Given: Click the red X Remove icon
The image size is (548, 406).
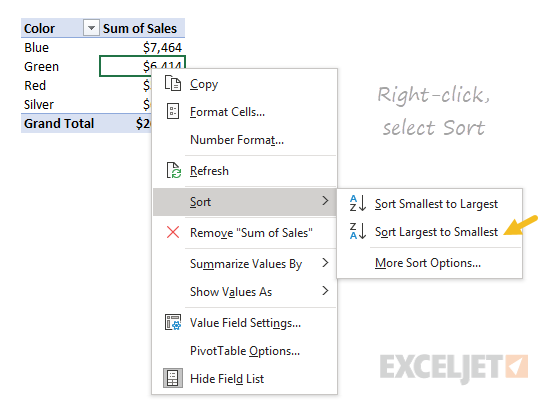Looking at the screenshot, I should (x=173, y=232).
